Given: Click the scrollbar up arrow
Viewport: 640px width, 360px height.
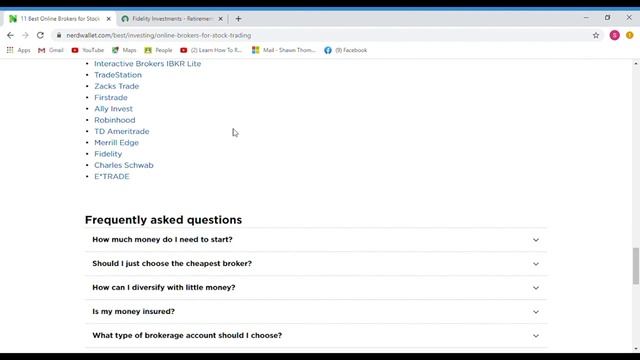Looking at the screenshot, I should pyautogui.click(x=636, y=63).
